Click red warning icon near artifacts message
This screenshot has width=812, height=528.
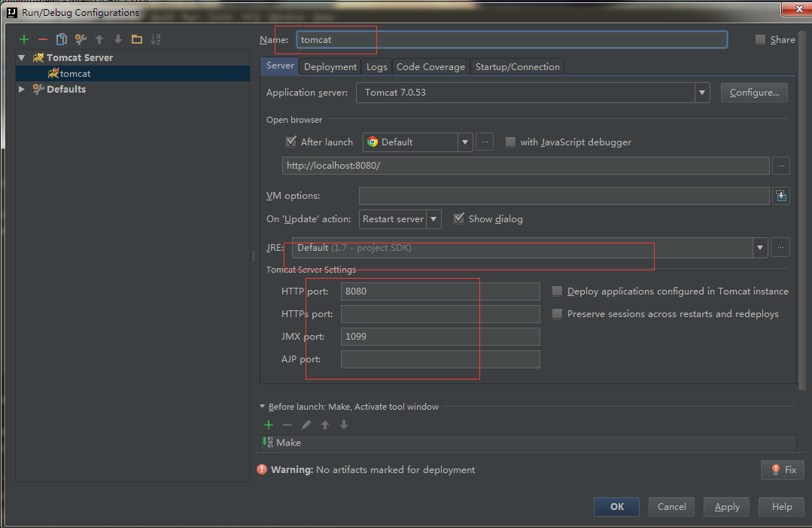point(262,469)
